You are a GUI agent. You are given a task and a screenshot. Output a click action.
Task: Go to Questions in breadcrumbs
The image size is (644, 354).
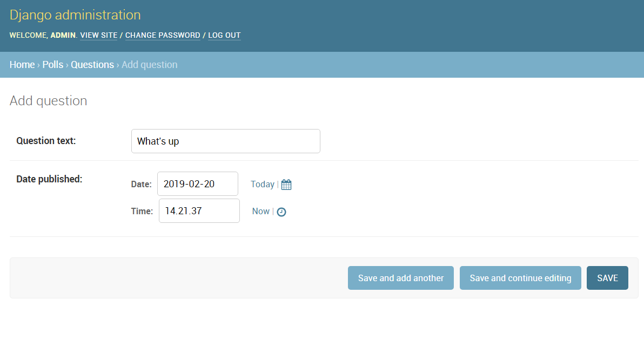pos(92,65)
